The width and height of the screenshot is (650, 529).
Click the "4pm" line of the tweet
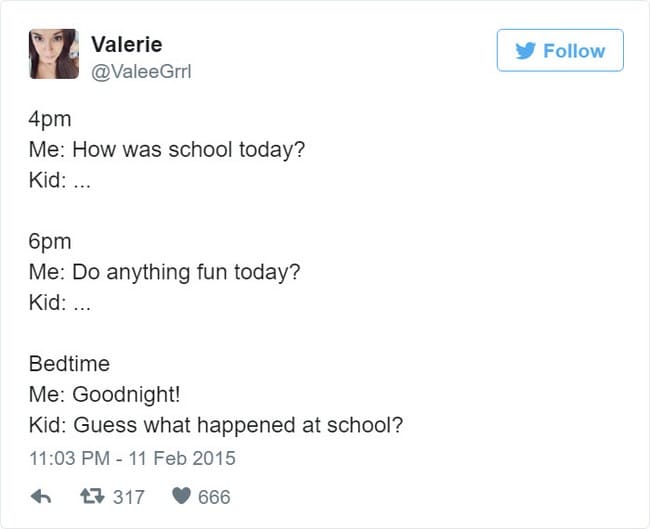coord(50,122)
